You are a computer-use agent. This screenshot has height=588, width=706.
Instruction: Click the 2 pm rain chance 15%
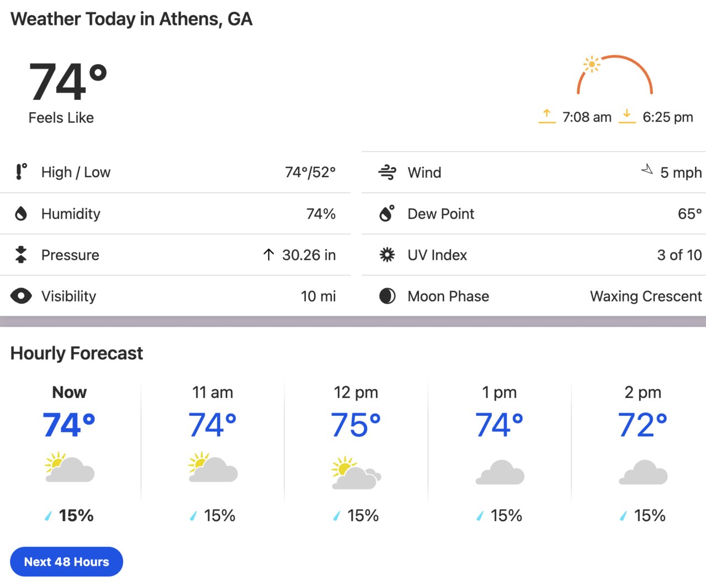pos(643,515)
